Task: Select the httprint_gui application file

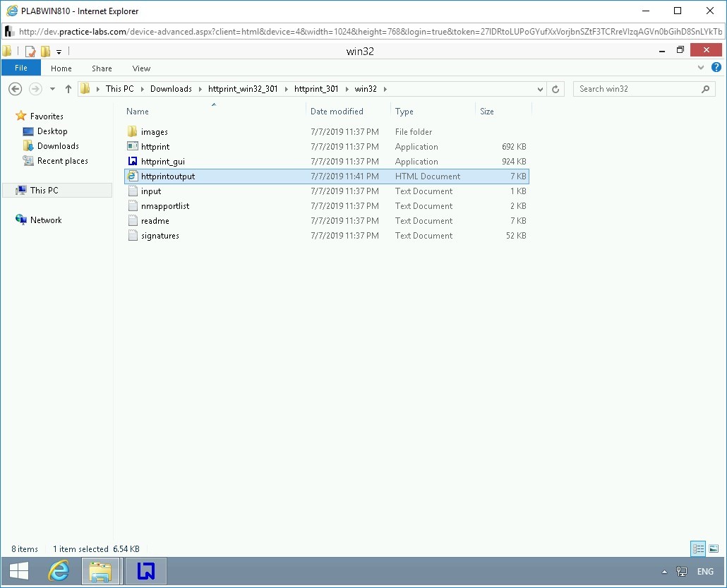Action: tap(162, 162)
